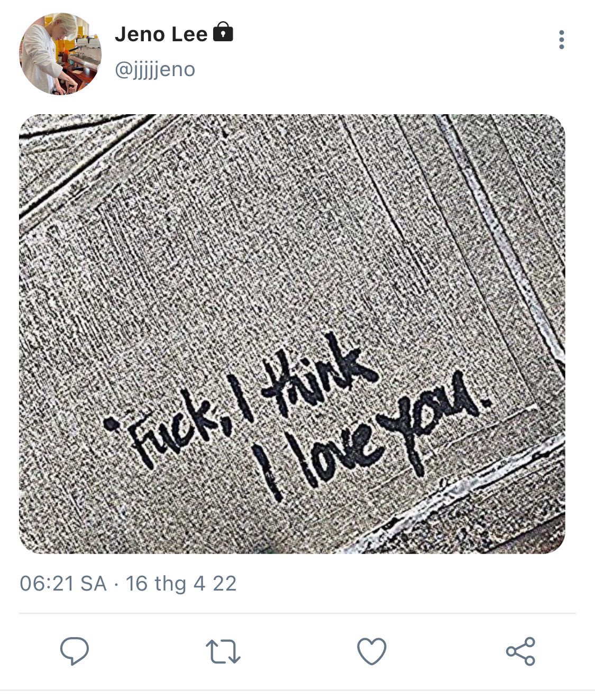Viewport: 595px width, 700px height.
Task: Retweet the post with the arrows icon
Action: click(223, 651)
